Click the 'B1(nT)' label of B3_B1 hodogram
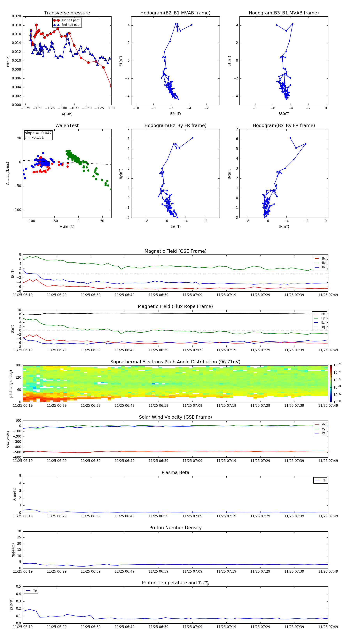351x644 pixels. (229, 61)
